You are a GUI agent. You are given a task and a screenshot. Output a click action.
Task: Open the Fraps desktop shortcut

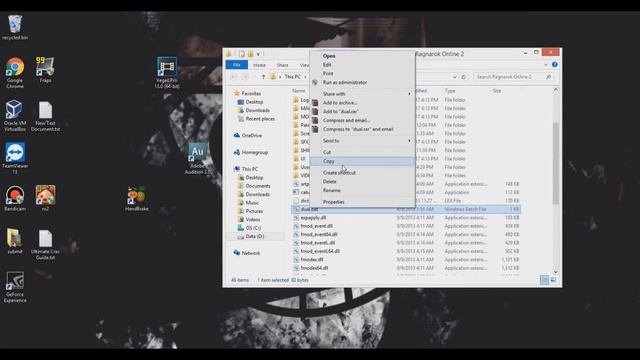(x=45, y=70)
